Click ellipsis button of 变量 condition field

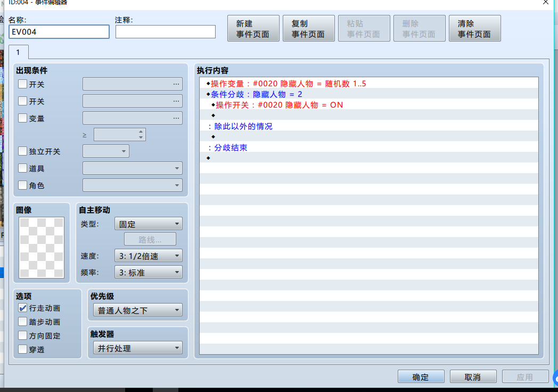[x=176, y=118]
